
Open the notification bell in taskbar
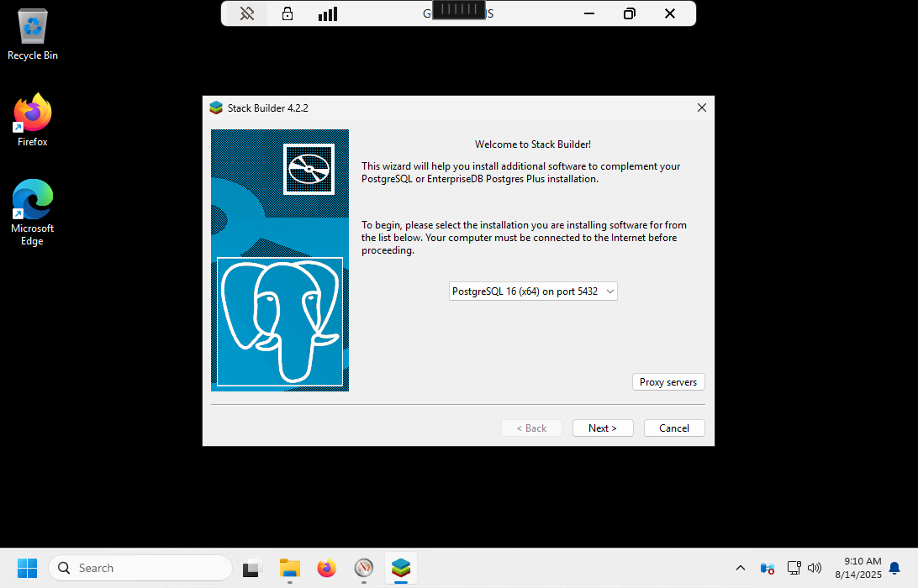894,569
